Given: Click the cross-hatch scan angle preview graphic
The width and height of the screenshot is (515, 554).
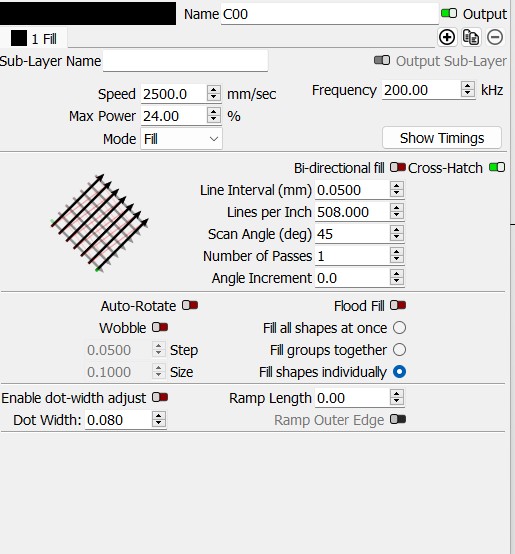Looking at the screenshot, I should pos(99,223).
